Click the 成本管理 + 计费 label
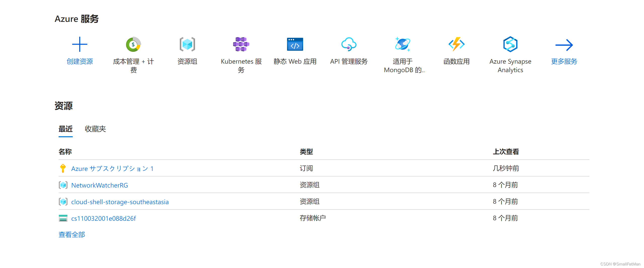 click(133, 66)
